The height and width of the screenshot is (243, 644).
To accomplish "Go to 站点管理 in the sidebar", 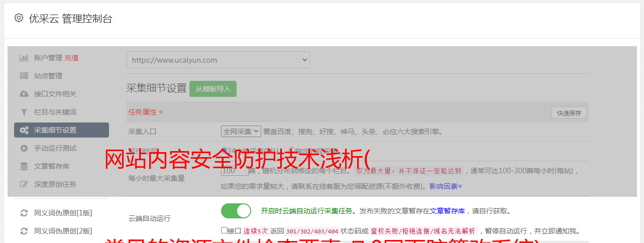I will 48,76.
